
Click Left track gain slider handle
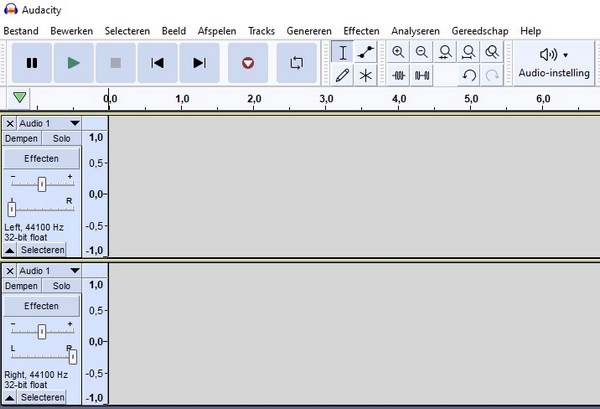pyautogui.click(x=42, y=184)
